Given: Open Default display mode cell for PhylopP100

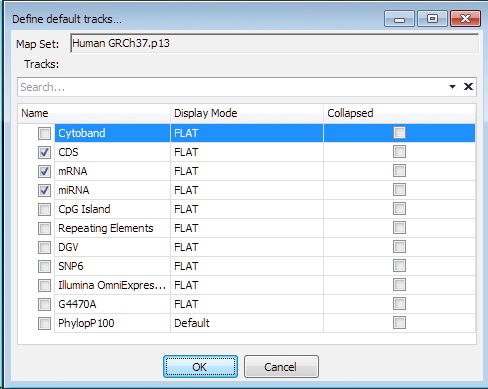Looking at the screenshot, I should click(247, 323).
